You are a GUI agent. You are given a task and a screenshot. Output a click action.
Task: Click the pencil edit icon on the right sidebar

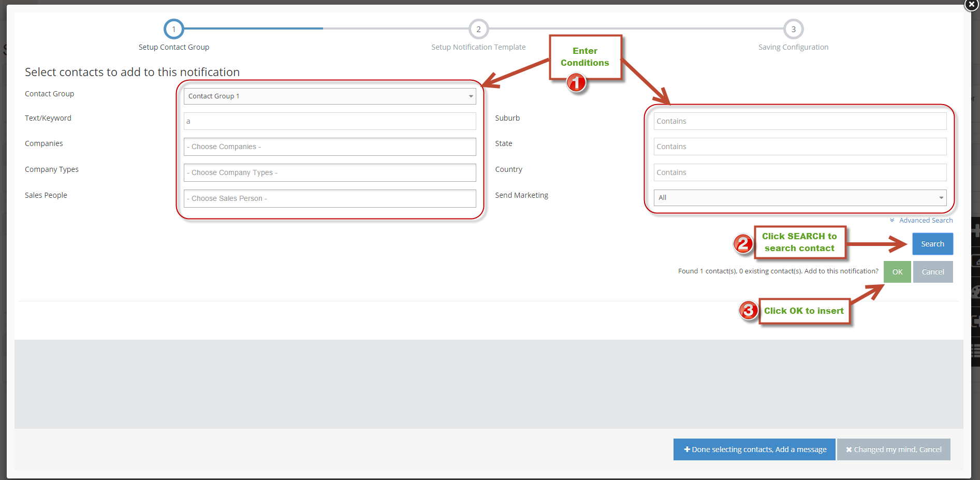975,260
